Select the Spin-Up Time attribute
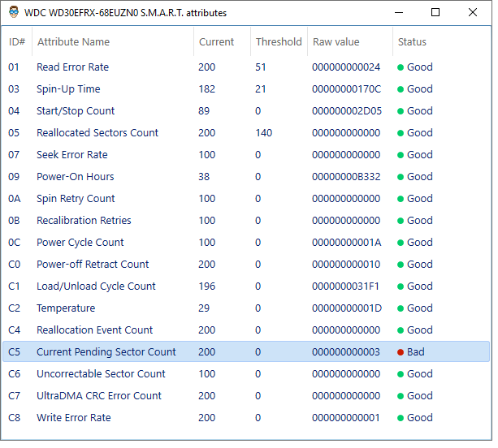498x448 pixels. click(x=246, y=88)
